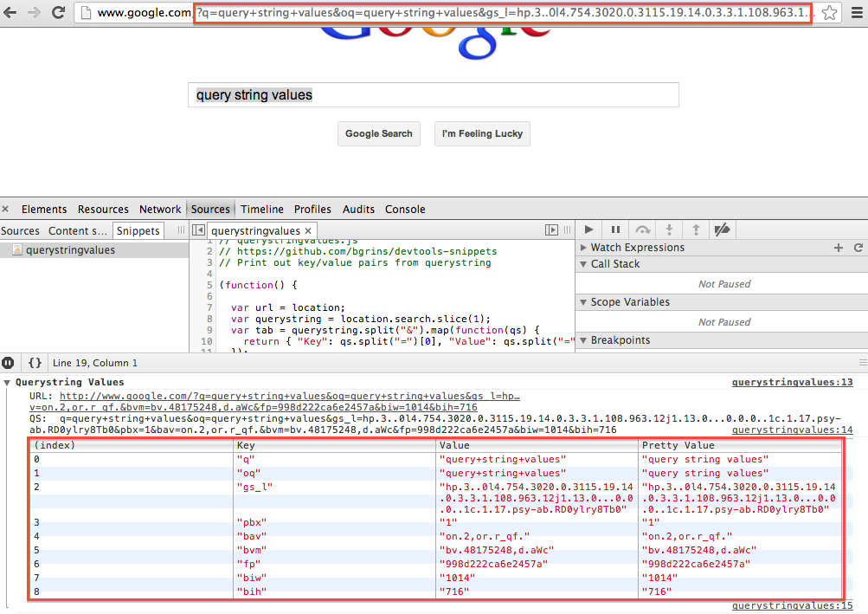Screen dimensions: 868x614
Task: Click line number 9 in code gutter
Action: 209,330
